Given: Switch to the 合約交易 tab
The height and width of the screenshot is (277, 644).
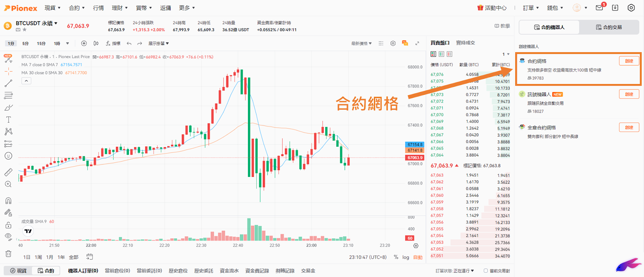Looking at the screenshot, I should [x=609, y=27].
